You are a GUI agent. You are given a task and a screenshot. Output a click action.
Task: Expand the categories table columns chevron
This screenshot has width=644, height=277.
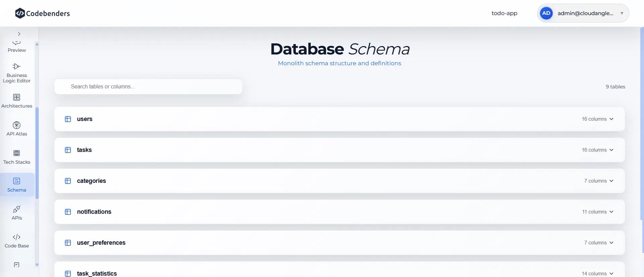[x=611, y=181]
